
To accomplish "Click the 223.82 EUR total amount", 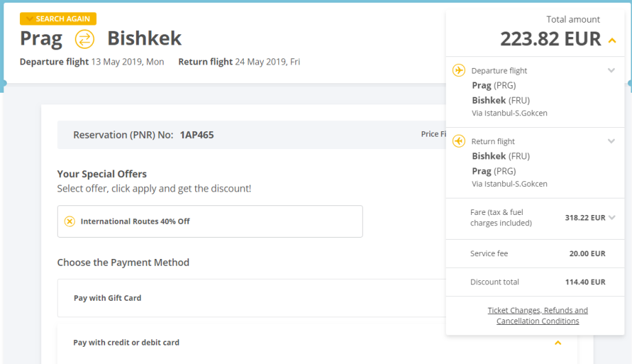I will pyautogui.click(x=550, y=39).
